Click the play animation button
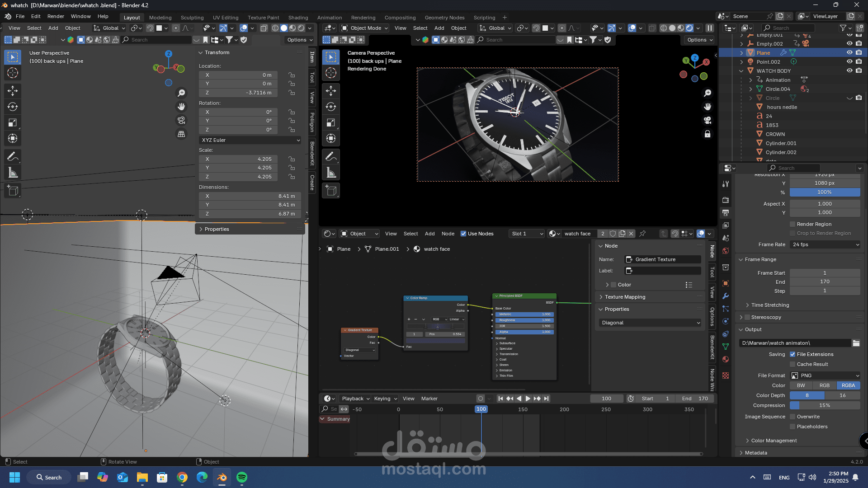 click(x=528, y=399)
